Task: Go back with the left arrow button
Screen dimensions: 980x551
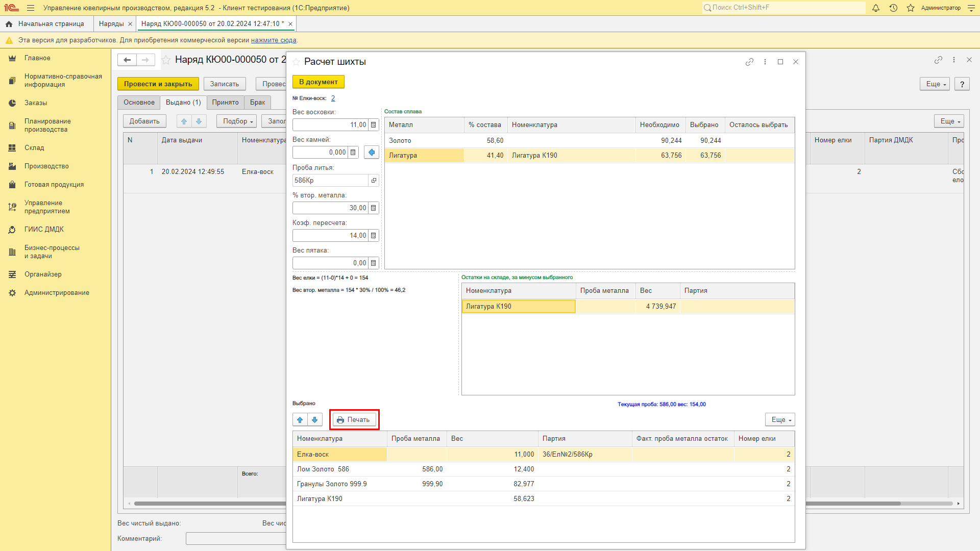Action: click(x=127, y=60)
